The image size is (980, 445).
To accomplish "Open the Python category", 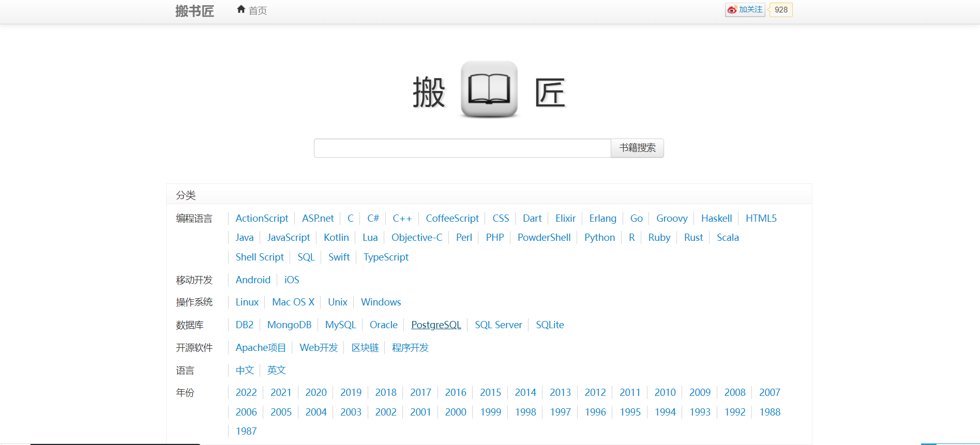I will click(599, 238).
